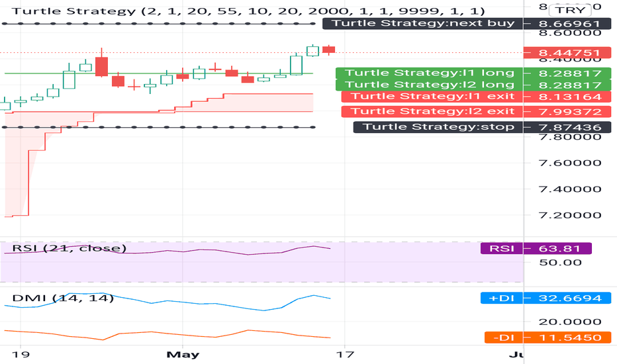Click the 7.60000 price axis label

(x=570, y=163)
